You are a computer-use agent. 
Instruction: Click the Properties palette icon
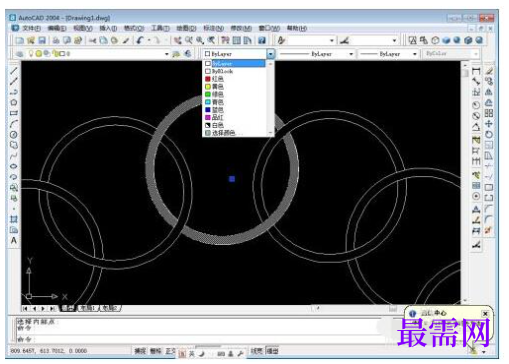225,40
